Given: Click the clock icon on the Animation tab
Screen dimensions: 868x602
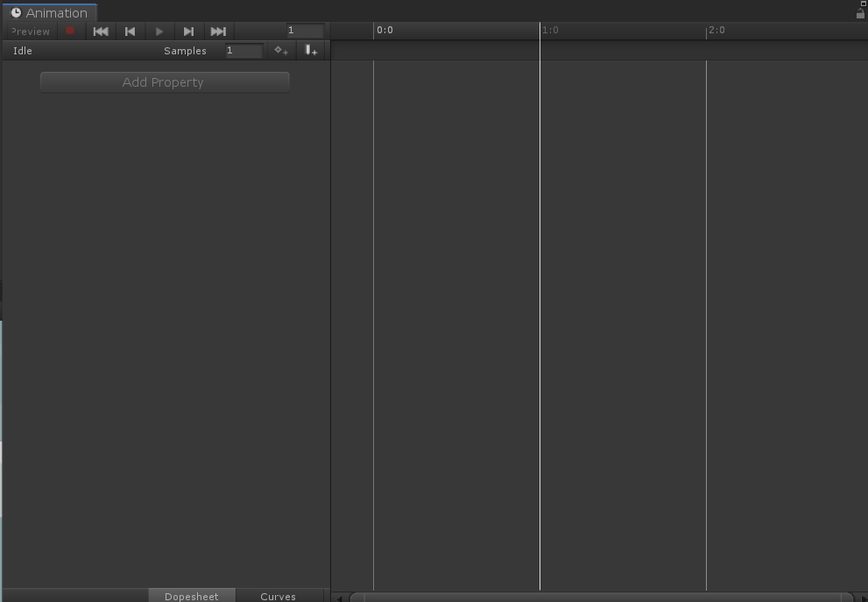Looking at the screenshot, I should pos(17,12).
